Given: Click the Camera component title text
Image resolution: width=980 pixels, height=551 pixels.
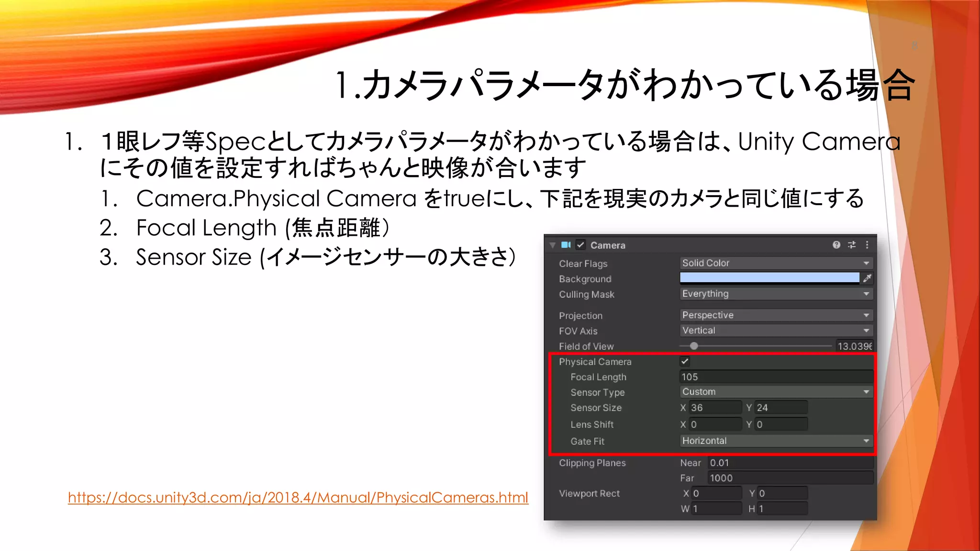Looking at the screenshot, I should [608, 245].
